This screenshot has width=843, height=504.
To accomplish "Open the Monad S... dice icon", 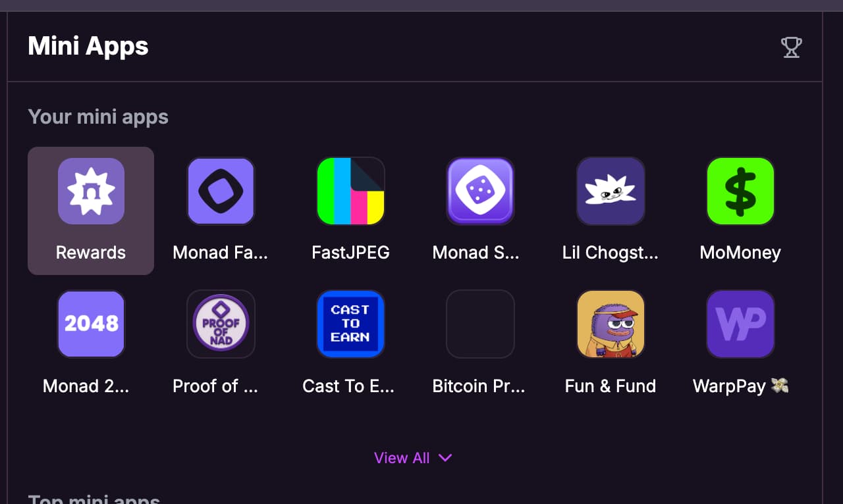I will click(480, 191).
